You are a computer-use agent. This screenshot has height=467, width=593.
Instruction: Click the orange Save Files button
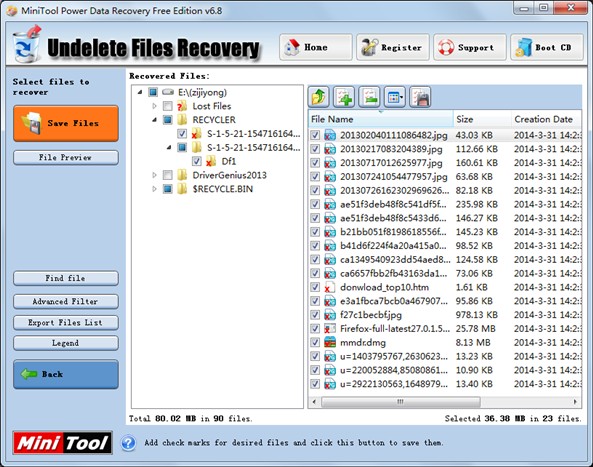pyautogui.click(x=66, y=124)
